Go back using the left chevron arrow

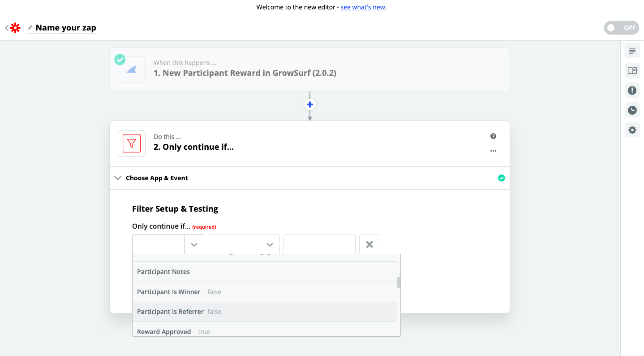[7, 28]
